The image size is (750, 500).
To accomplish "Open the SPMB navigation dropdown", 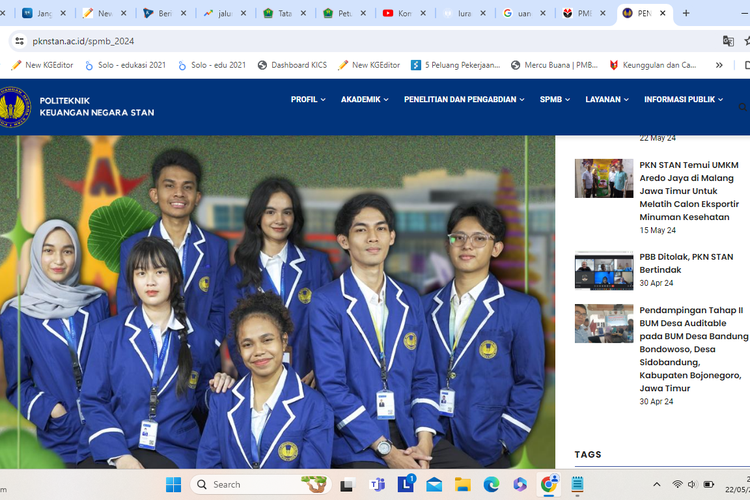I will pyautogui.click(x=556, y=100).
